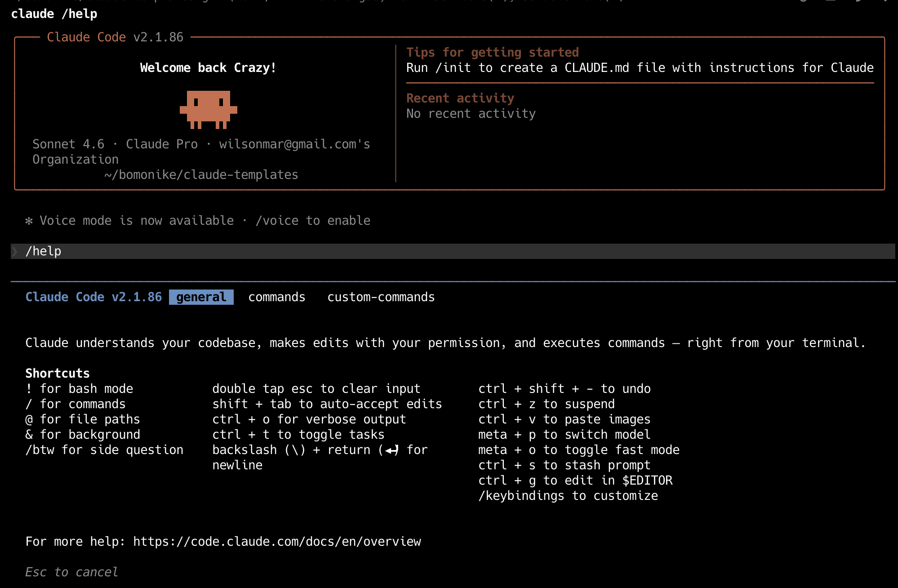The height and width of the screenshot is (588, 898).
Task: Click the blue Claude Code v2.1.86 label
Action: pos(93,297)
